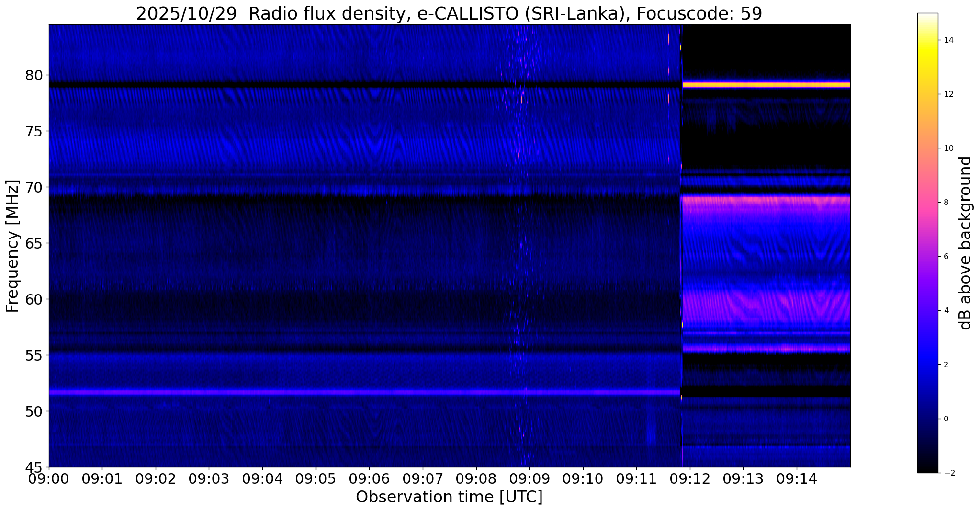Click the 09:14 time tick label
The height and width of the screenshot is (511, 980).
797,478
